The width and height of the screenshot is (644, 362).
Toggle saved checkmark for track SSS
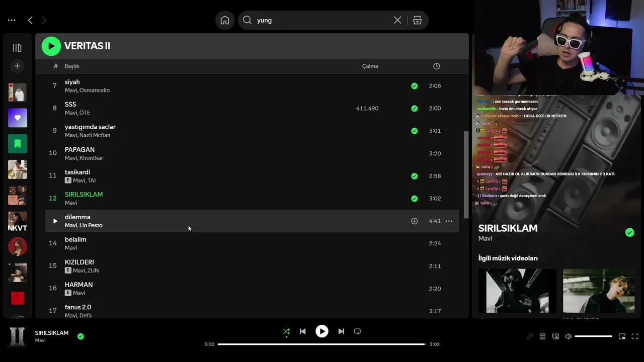point(414,108)
